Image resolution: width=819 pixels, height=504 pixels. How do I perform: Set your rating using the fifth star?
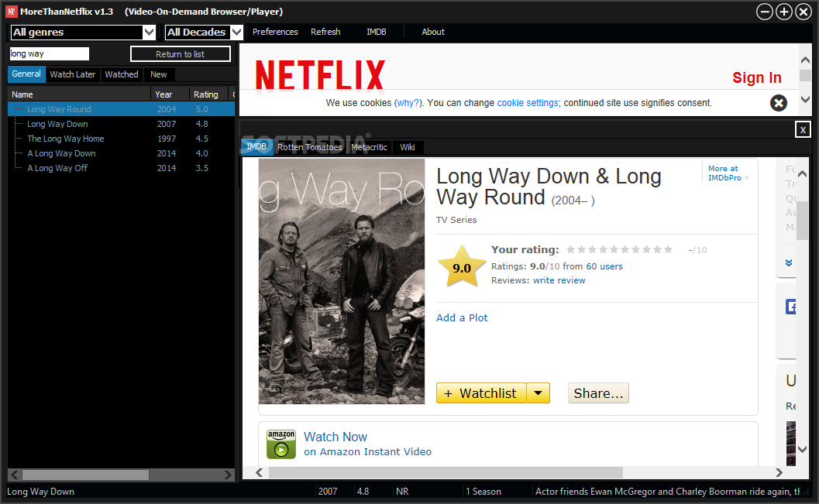pos(614,249)
